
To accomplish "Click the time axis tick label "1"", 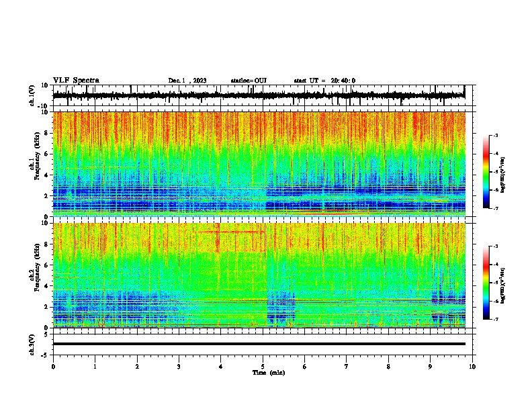I will (95, 367).
